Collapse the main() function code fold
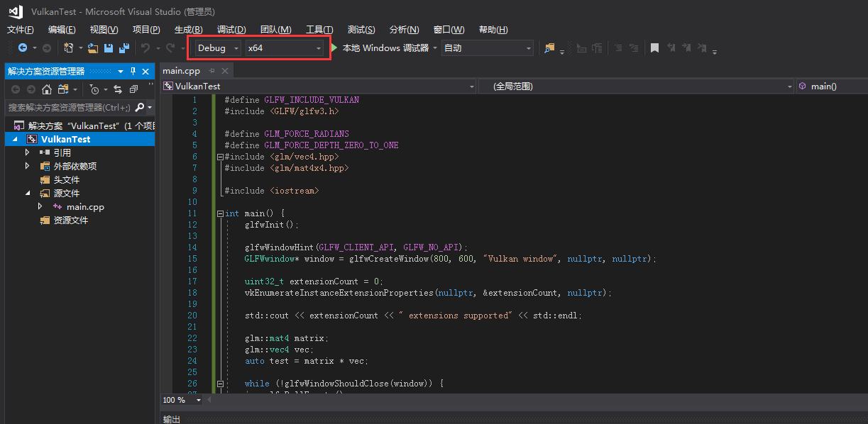868x424 pixels. (x=220, y=213)
